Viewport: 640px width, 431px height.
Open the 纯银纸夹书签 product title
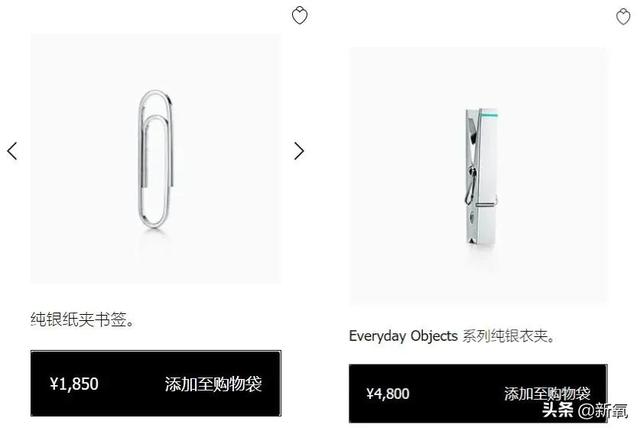pyautogui.click(x=82, y=319)
